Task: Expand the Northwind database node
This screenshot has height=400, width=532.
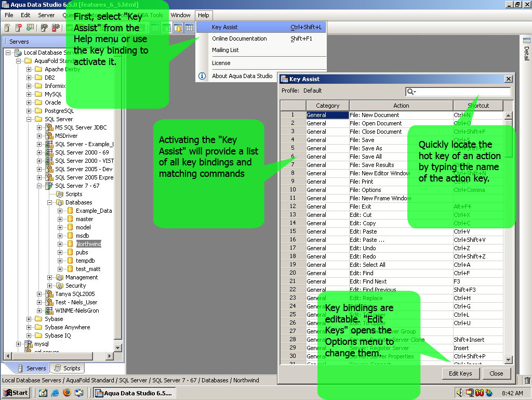Action: click(x=60, y=244)
